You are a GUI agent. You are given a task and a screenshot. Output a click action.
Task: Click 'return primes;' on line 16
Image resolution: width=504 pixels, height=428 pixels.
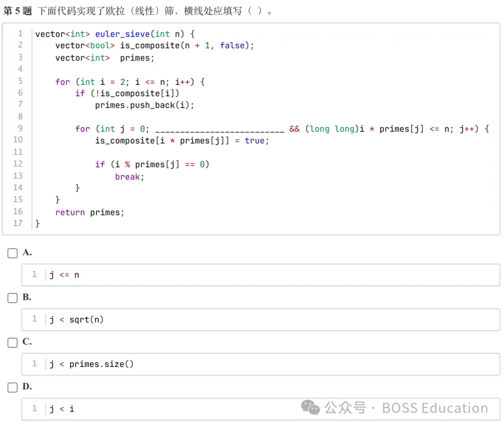90,213
